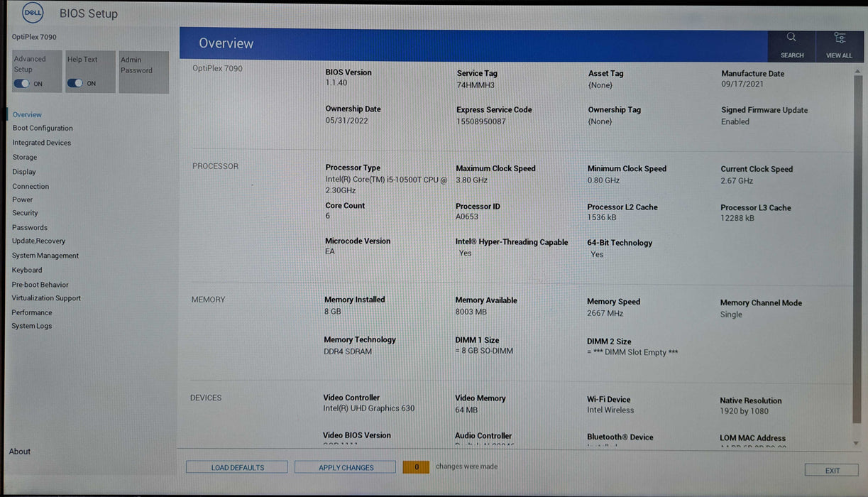Go to Storage settings

[25, 158]
